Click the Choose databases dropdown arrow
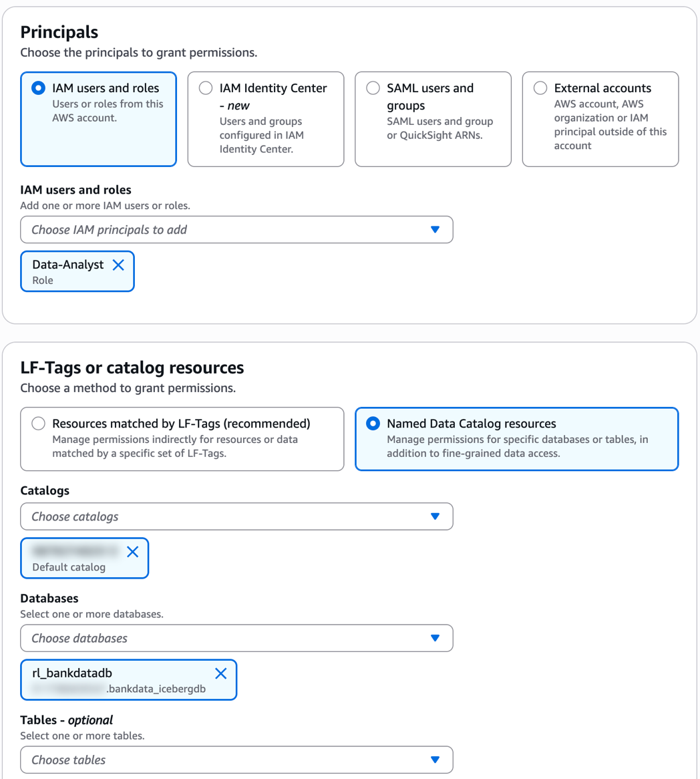The height and width of the screenshot is (779, 700). point(435,638)
